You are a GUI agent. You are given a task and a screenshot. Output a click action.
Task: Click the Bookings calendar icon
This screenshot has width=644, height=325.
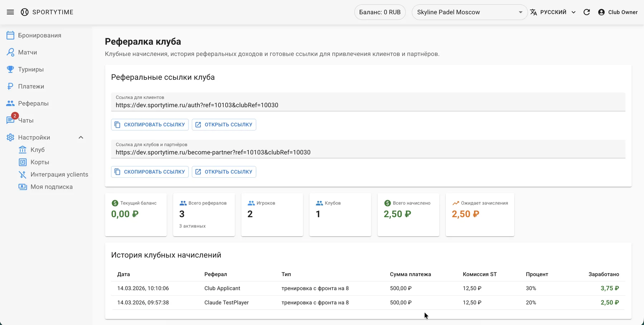(10, 35)
